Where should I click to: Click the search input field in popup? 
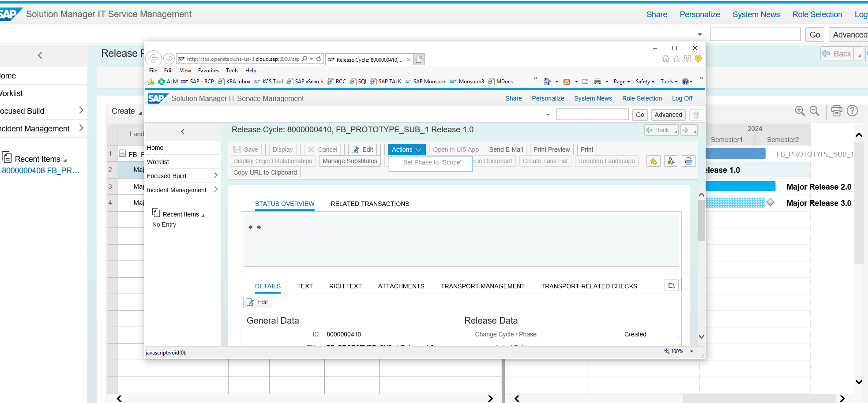pyautogui.click(x=592, y=115)
